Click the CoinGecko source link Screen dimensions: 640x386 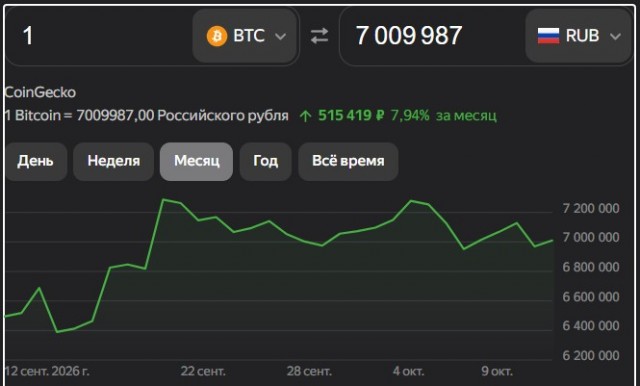(40, 92)
